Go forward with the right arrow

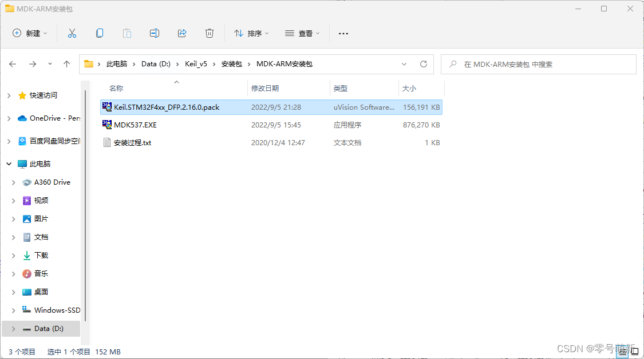coord(33,64)
